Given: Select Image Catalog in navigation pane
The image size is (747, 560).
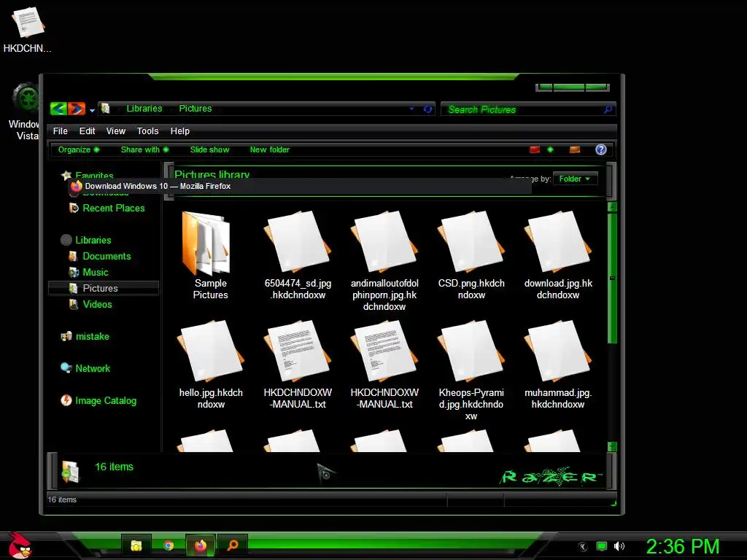Looking at the screenshot, I should [98, 400].
